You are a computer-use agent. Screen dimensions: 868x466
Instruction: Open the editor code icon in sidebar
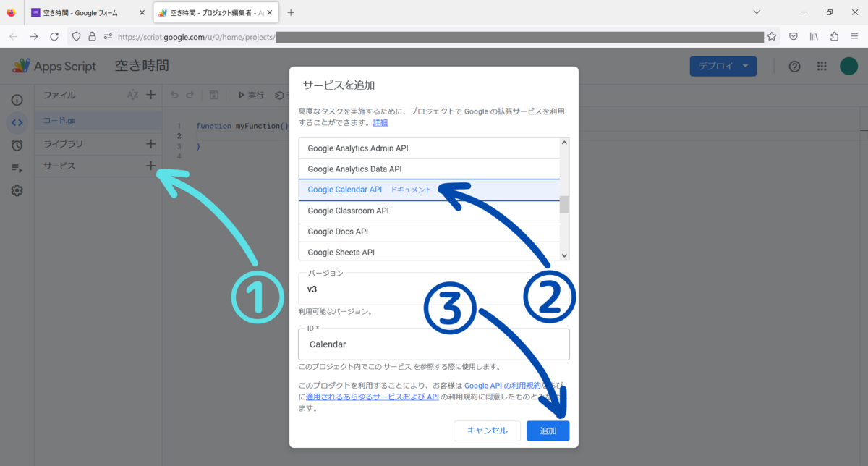pyautogui.click(x=17, y=122)
